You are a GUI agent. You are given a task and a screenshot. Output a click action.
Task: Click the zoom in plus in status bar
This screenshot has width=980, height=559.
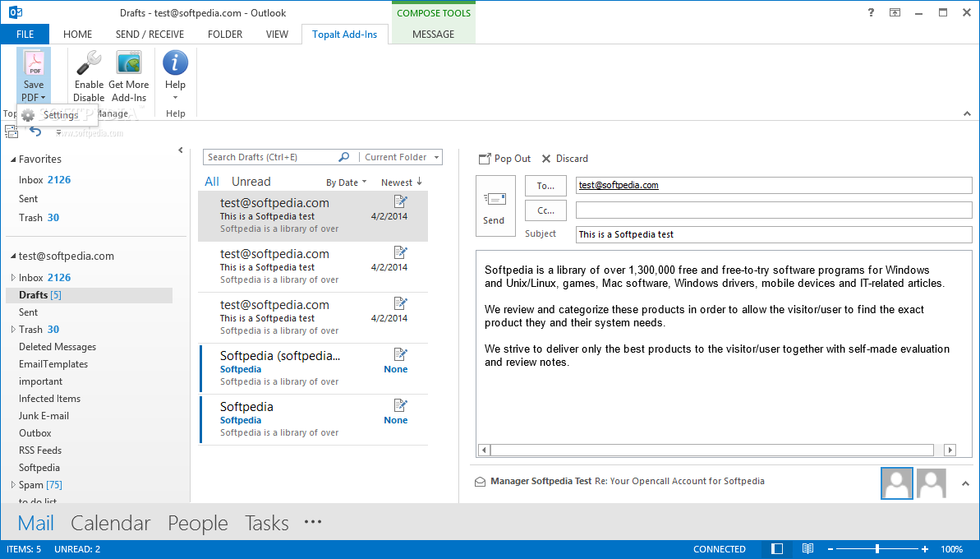click(x=924, y=549)
